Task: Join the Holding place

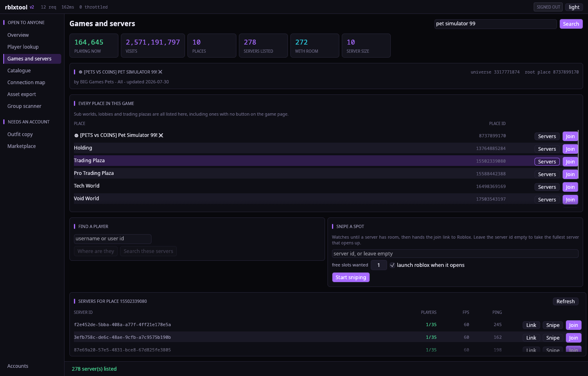Action: pyautogui.click(x=570, y=149)
